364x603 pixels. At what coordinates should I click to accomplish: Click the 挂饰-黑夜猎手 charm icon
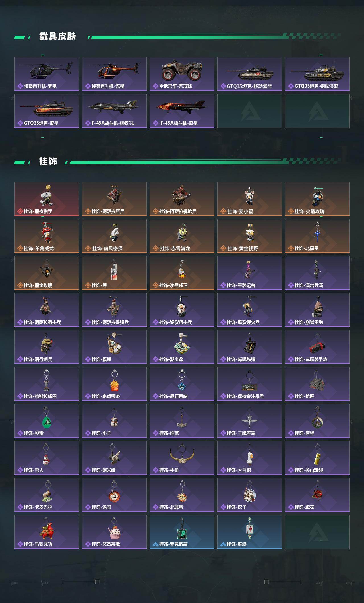coord(47,199)
